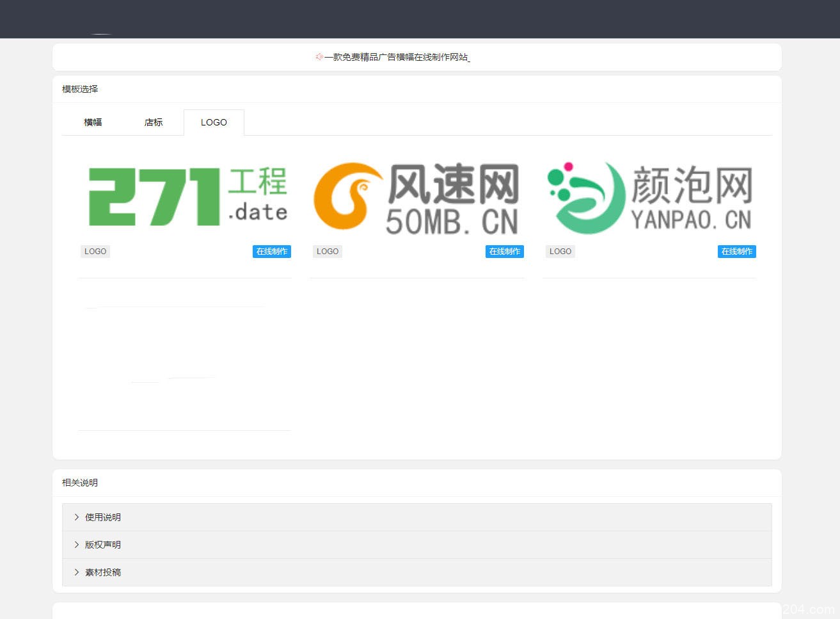The height and width of the screenshot is (619, 840).
Task: Expand the 版权声明 section
Action: click(x=417, y=545)
